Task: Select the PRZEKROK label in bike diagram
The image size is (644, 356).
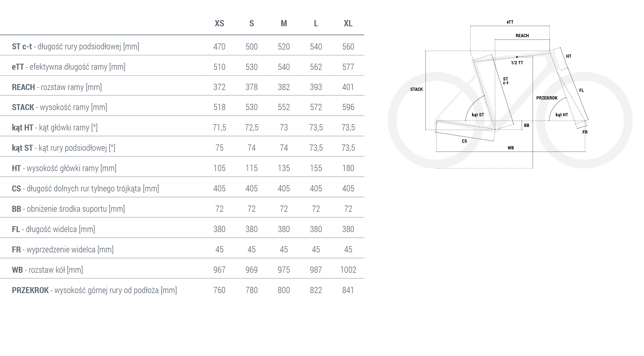Action: click(547, 98)
